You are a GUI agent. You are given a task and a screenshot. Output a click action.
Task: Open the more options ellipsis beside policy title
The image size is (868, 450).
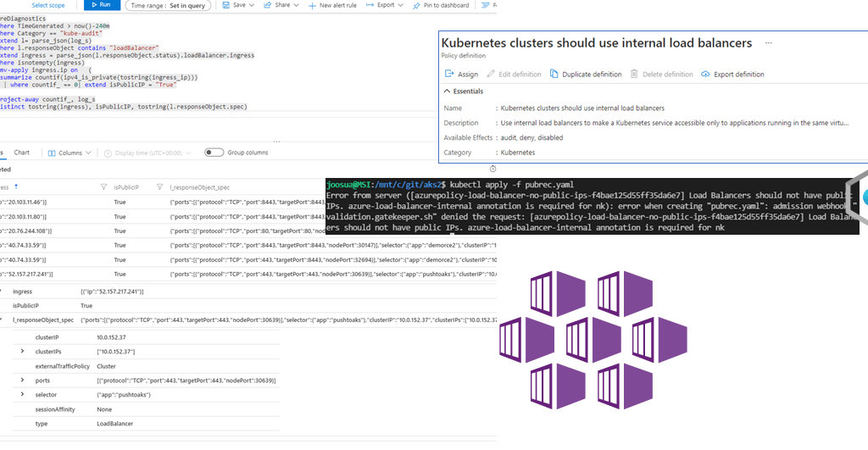pos(769,42)
